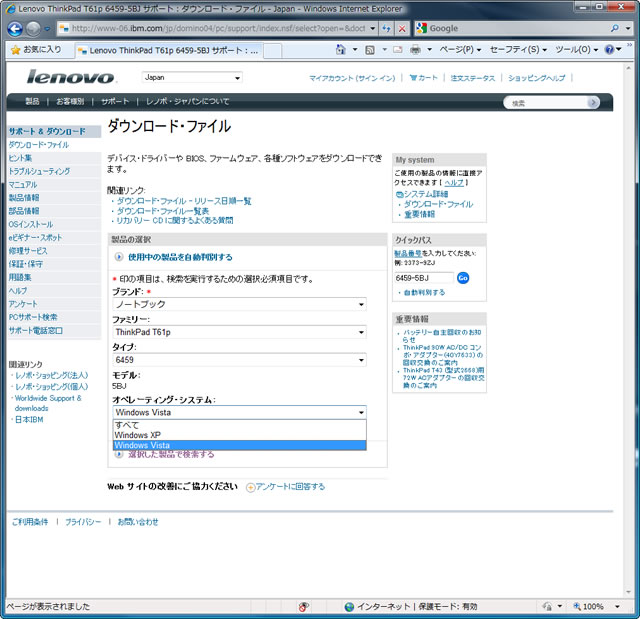Select Windows XP in the OS list
Image resolution: width=640 pixels, height=619 pixels.
[239, 435]
